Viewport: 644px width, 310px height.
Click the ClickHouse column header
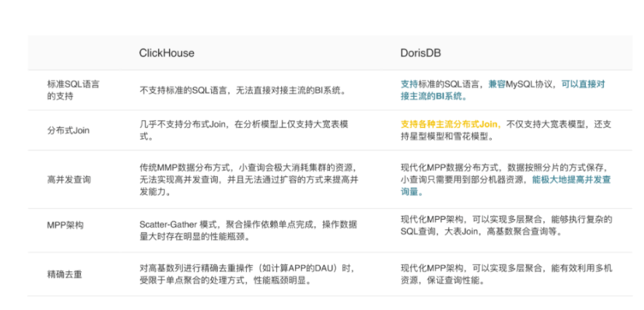point(166,53)
